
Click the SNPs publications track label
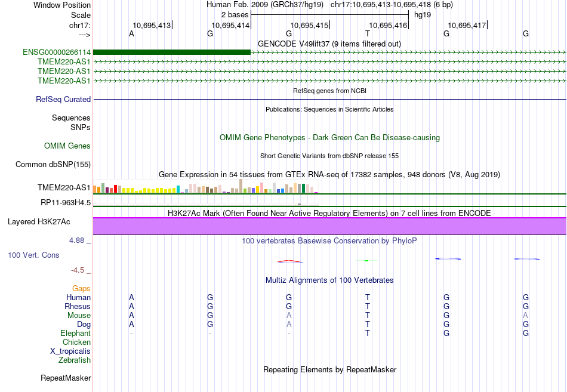coord(81,127)
